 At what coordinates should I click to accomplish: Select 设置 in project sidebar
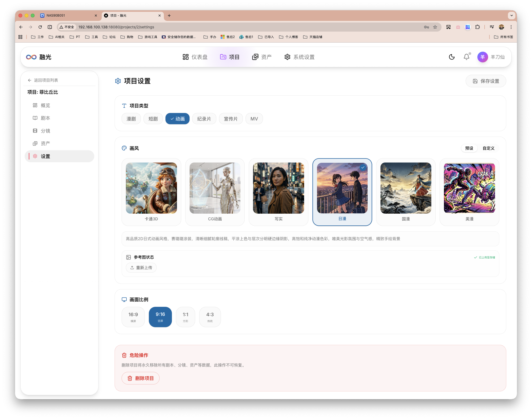click(59, 156)
